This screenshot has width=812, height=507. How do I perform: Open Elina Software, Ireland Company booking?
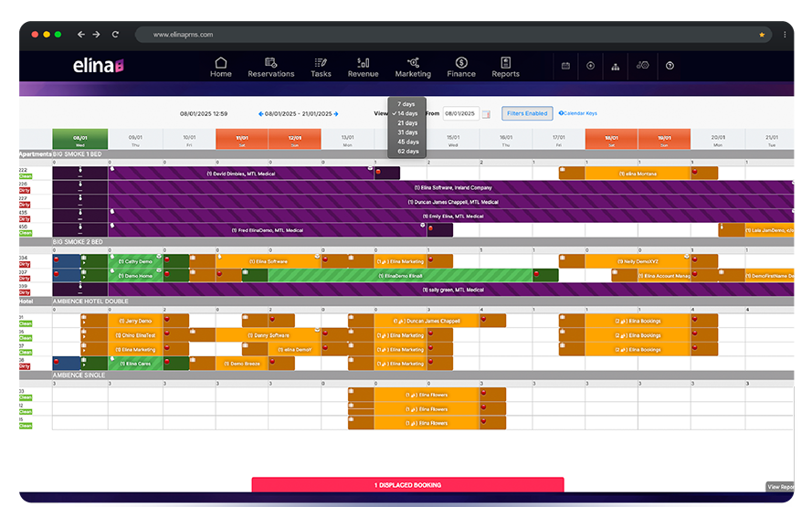[x=453, y=187]
